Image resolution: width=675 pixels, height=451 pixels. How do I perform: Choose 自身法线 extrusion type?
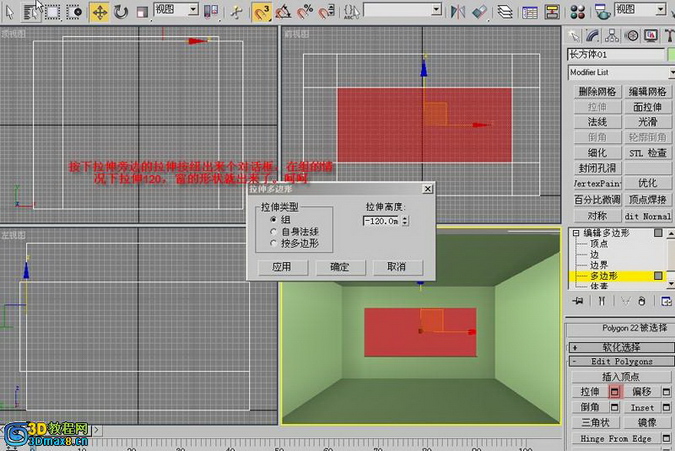pos(273,231)
